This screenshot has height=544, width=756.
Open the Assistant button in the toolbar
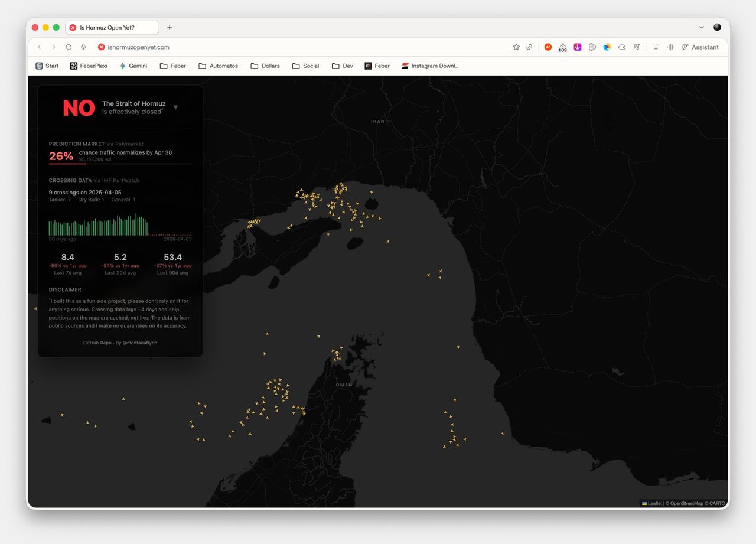700,47
